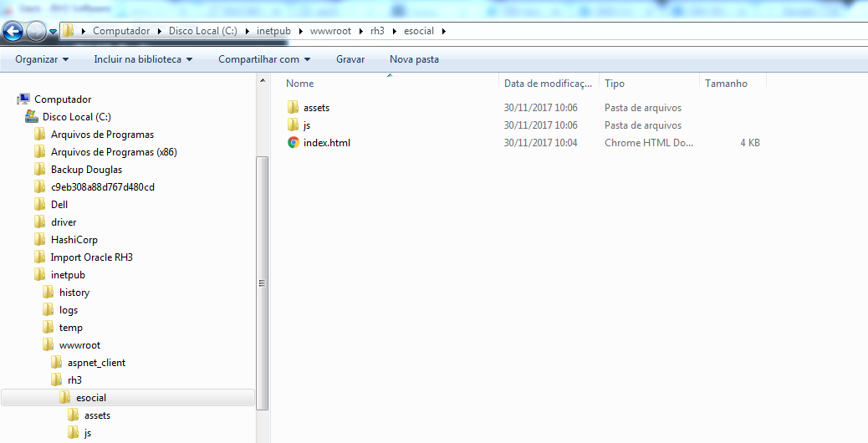Sort by Nome column header
The height and width of the screenshot is (443, 868).
[300, 84]
